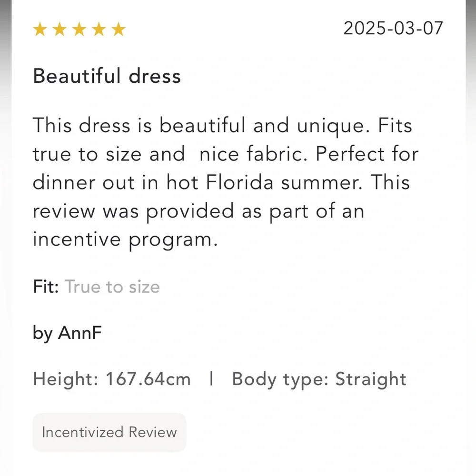Click the review date 2025-03-07

(393, 28)
